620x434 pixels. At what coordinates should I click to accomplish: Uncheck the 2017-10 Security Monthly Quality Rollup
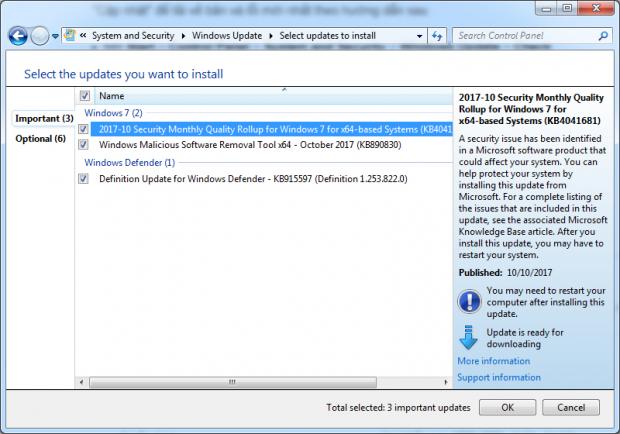tap(85, 129)
